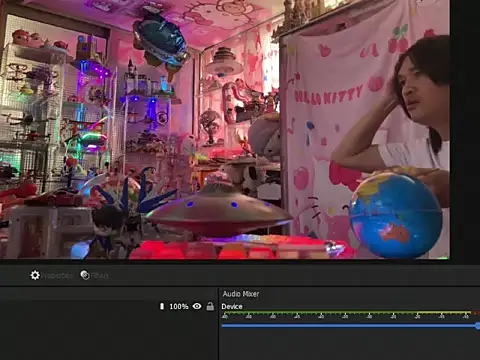Image resolution: width=480 pixels, height=360 pixels.
Task: Click the Device audio level meter
Action: (351, 313)
